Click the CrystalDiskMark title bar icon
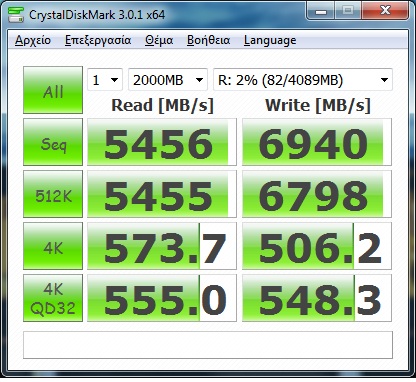The width and height of the screenshot is (416, 382). [16, 14]
